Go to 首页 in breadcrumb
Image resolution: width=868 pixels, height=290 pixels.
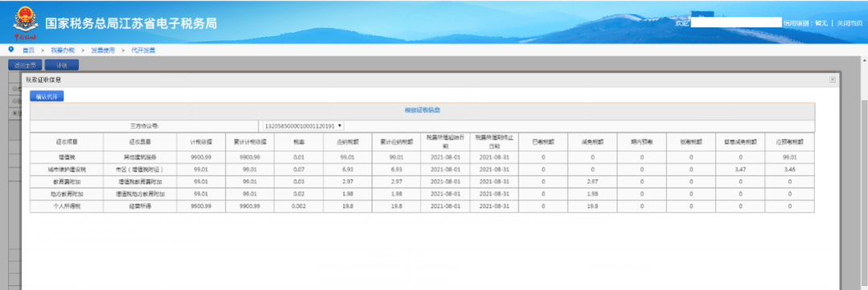click(27, 51)
